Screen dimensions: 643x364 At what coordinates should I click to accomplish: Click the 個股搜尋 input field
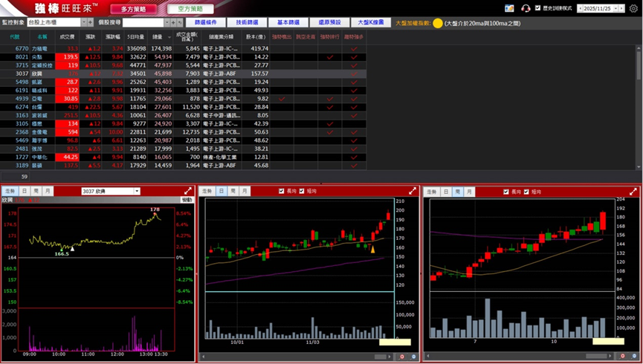click(x=143, y=22)
